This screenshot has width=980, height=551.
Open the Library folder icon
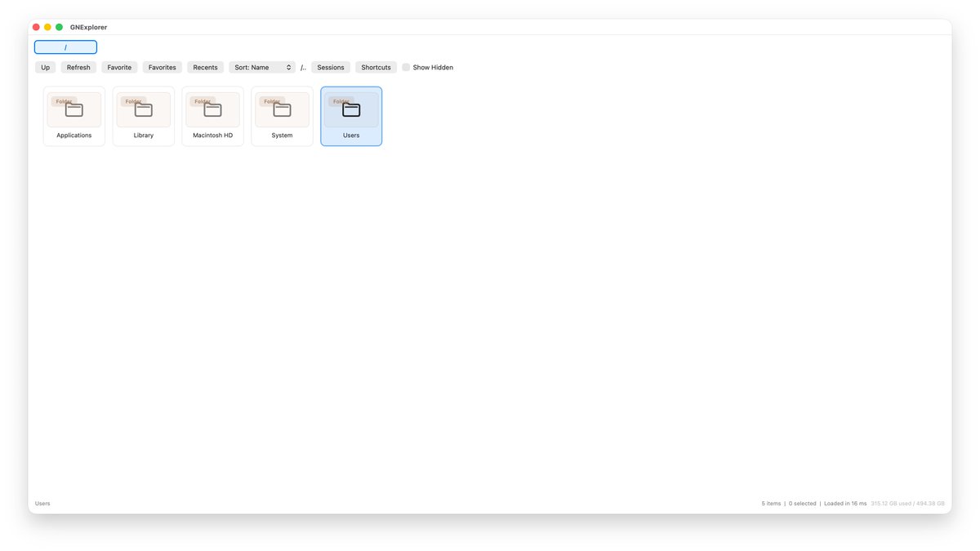tap(144, 109)
